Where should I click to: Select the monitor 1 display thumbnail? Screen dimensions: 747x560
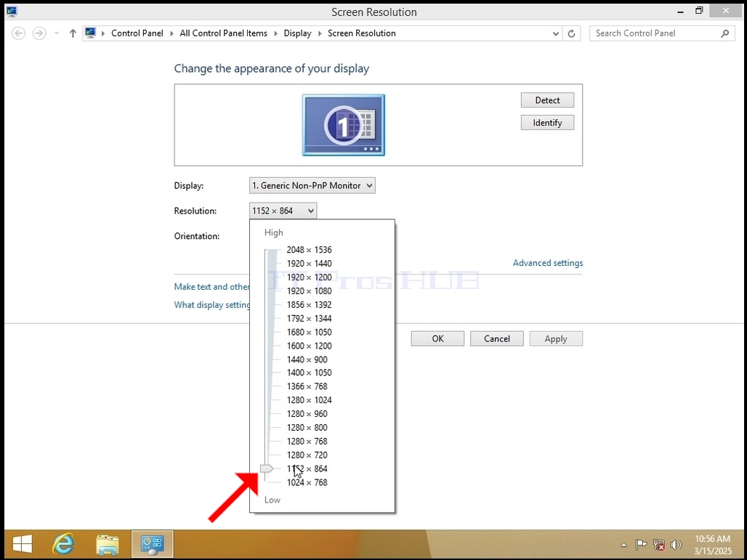(344, 125)
